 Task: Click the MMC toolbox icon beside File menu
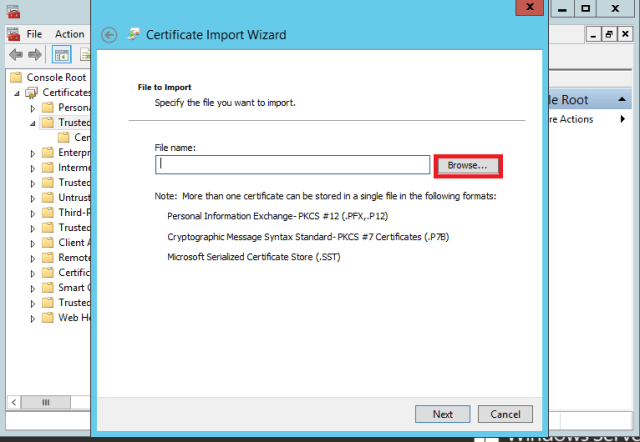point(13,33)
